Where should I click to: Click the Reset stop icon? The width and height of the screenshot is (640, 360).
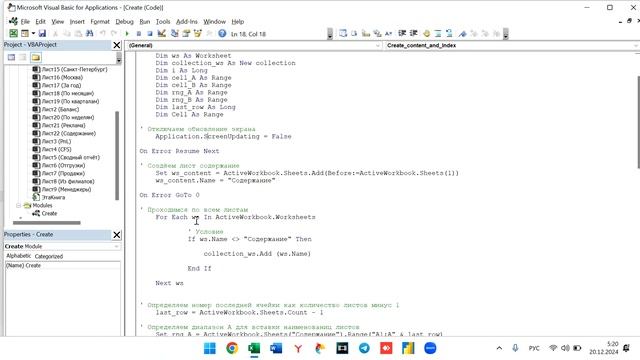click(150, 33)
